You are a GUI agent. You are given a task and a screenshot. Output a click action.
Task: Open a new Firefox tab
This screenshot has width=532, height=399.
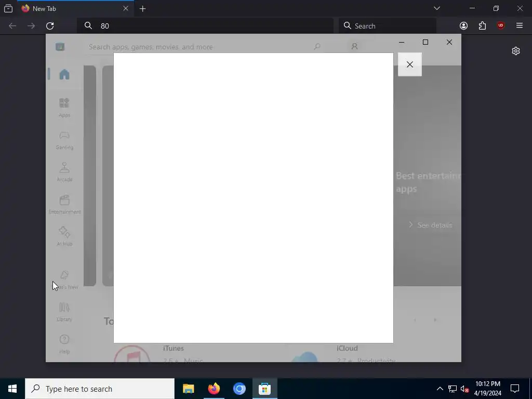[x=142, y=9]
